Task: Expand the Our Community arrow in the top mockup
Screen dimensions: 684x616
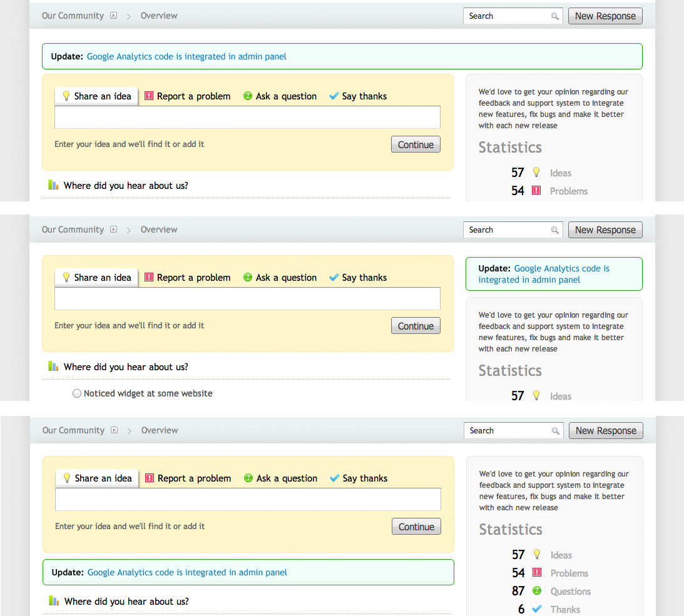Action: [114, 16]
